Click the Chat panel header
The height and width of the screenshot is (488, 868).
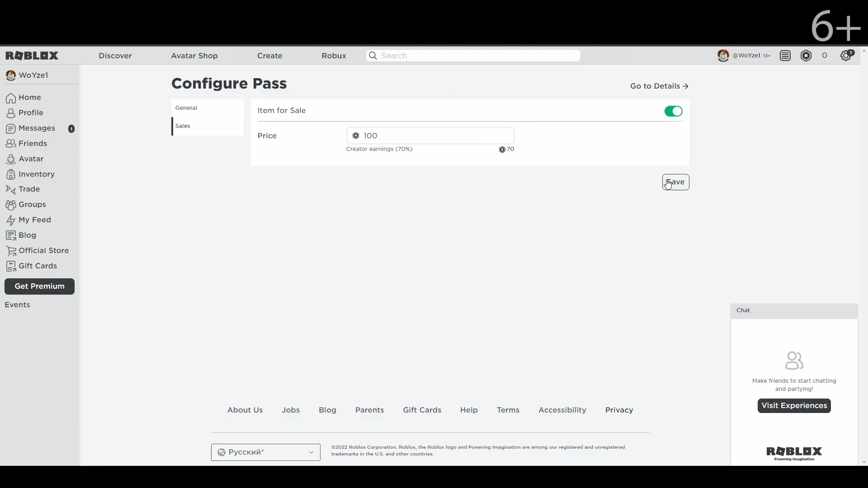[x=794, y=311]
